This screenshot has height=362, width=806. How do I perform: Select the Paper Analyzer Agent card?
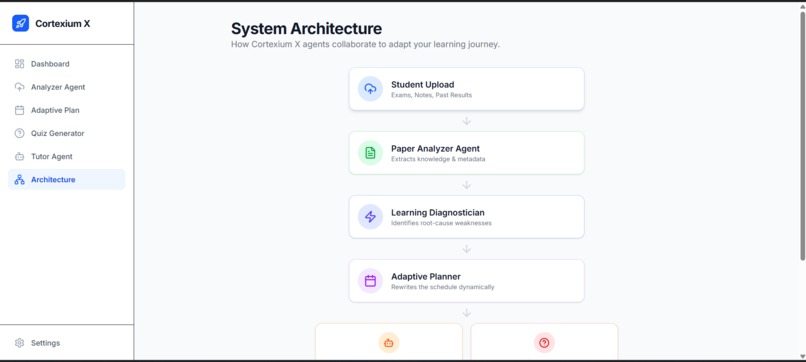(x=466, y=153)
